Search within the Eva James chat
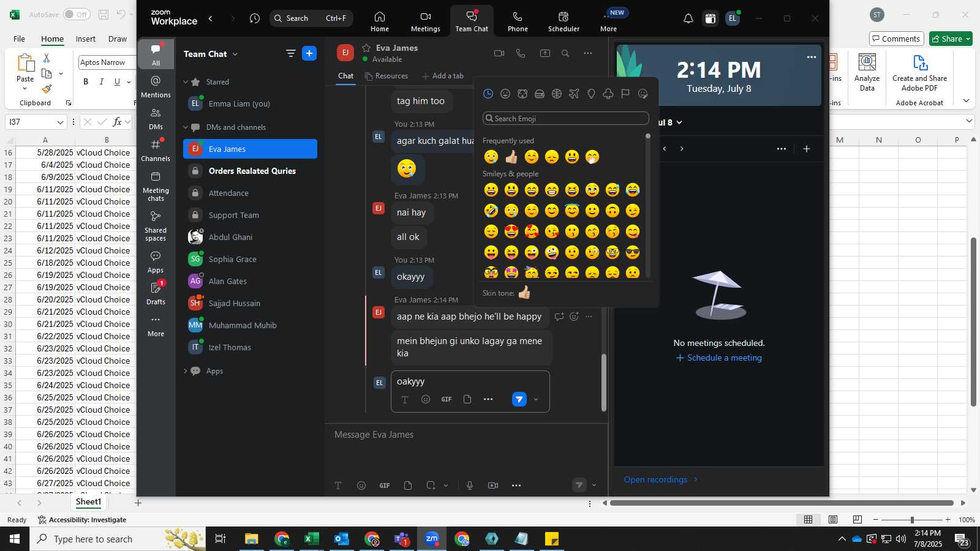The height and width of the screenshot is (551, 980). [x=565, y=53]
